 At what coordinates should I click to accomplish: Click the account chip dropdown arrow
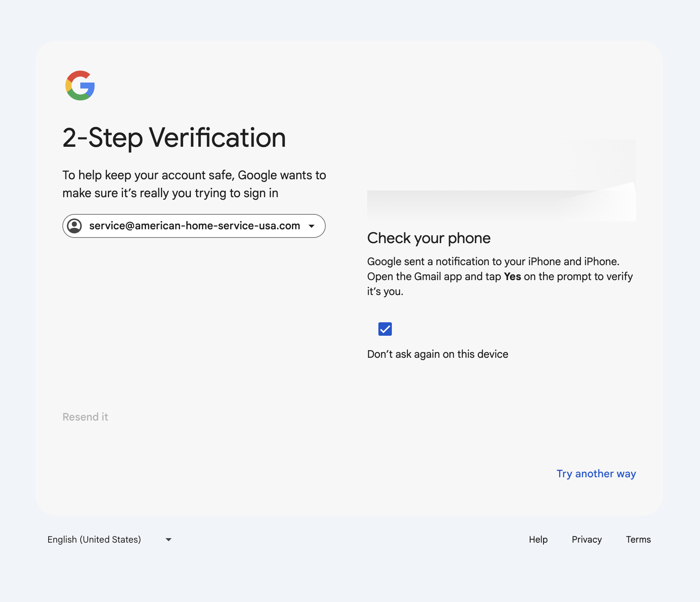click(312, 226)
